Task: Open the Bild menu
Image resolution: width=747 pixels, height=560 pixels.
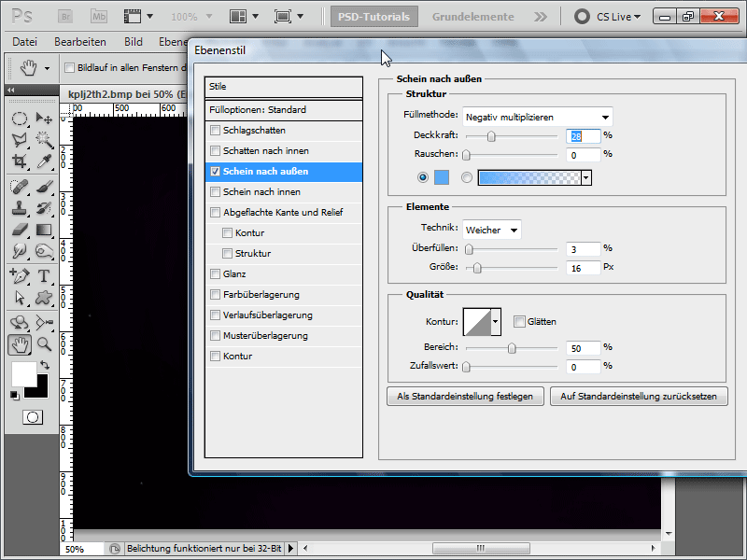Action: click(134, 42)
